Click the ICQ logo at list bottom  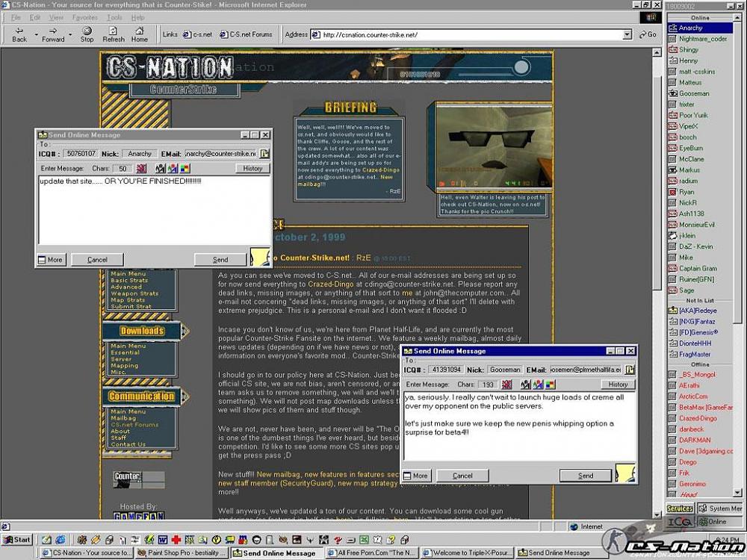(x=680, y=522)
